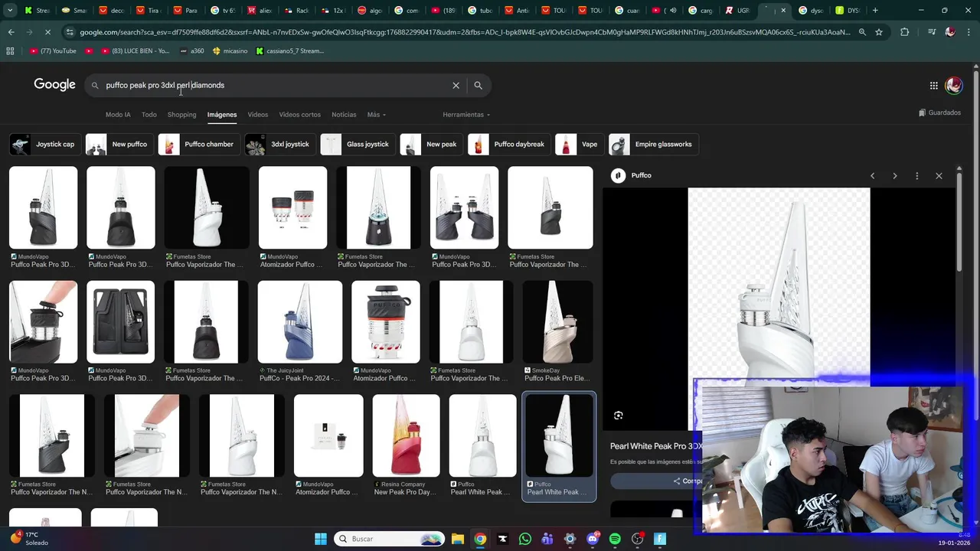Open The JuicyJoint PuffCo Peak Pro 2024 thumbnail
This screenshot has height=551, width=980.
click(x=299, y=321)
